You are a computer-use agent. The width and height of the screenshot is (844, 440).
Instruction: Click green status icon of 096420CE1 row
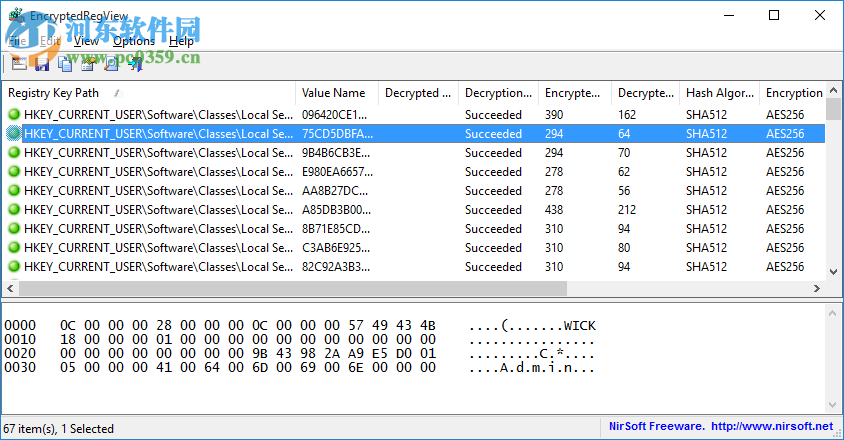[x=14, y=114]
